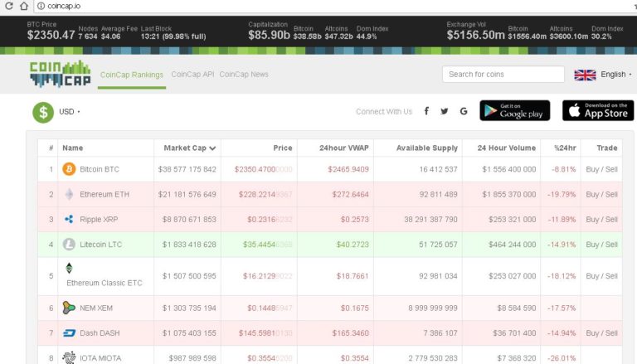Viewport: 637px width, 364px height.
Task: Click the Ethereum ETH coin icon
Action: click(69, 194)
